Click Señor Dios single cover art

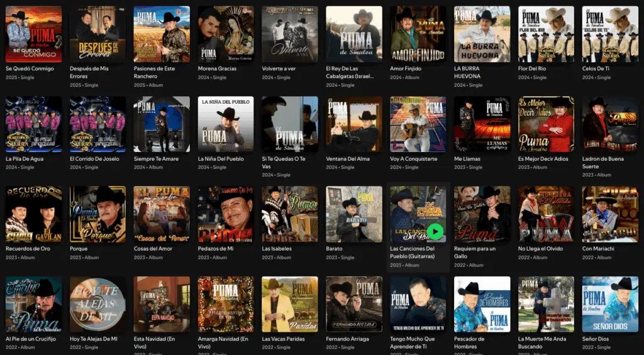coord(610,304)
